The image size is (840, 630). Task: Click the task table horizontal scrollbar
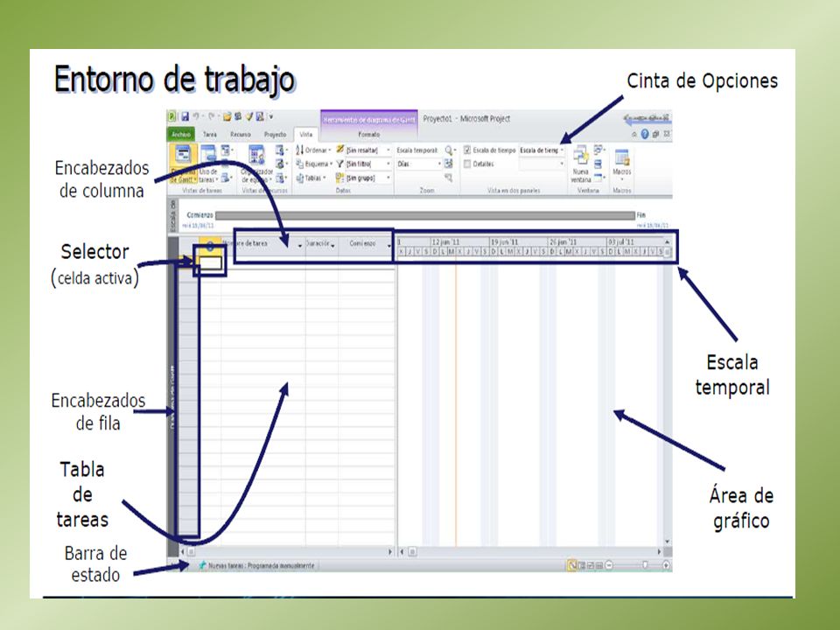click(288, 551)
